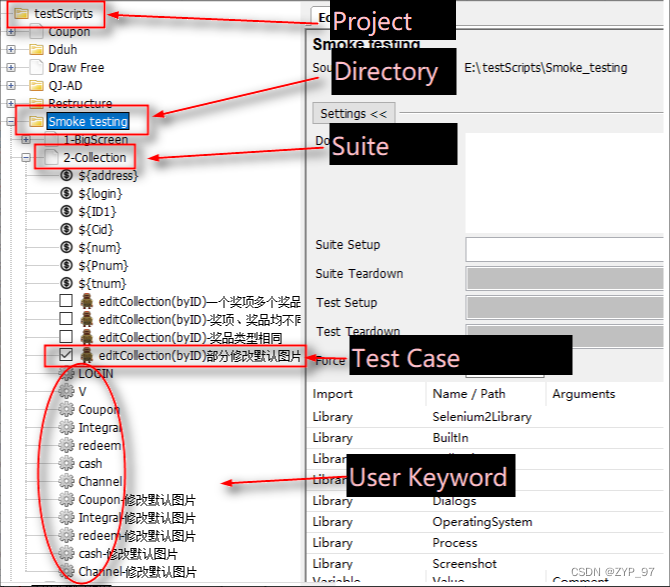Click the ${Pnum} variable icon
Viewport: 670px width, 587px height.
66,265
